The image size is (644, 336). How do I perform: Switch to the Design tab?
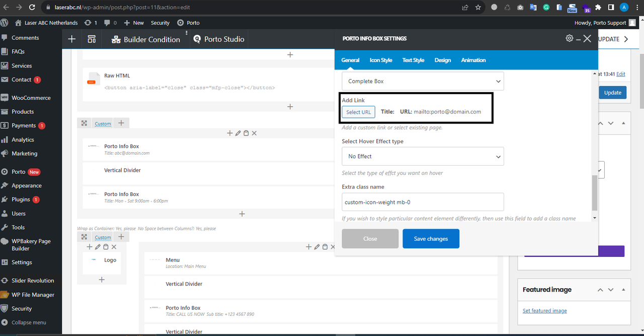tap(443, 60)
